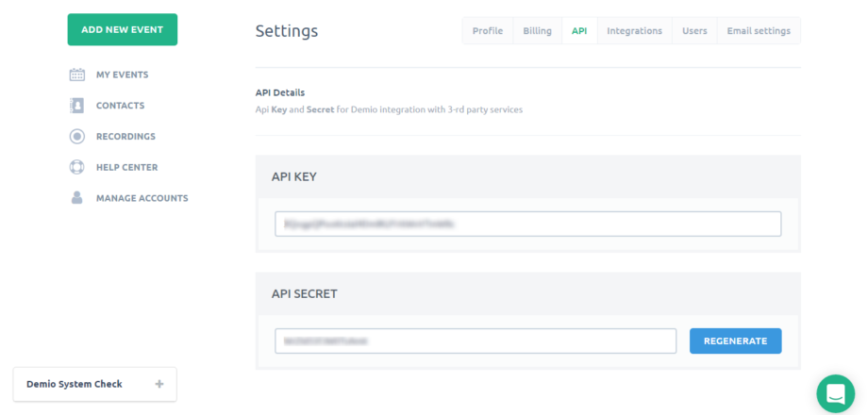Open the chat support bubble icon
Image resolution: width=868 pixels, height=415 pixels.
(835, 393)
